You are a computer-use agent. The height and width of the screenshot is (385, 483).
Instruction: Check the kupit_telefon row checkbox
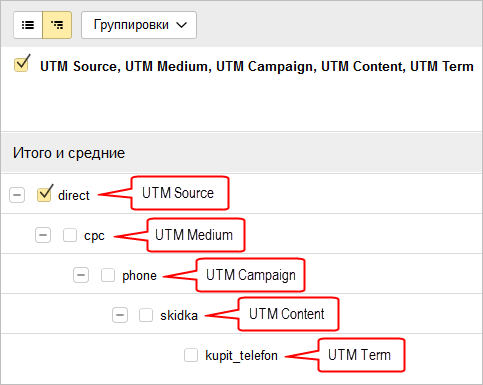point(191,355)
